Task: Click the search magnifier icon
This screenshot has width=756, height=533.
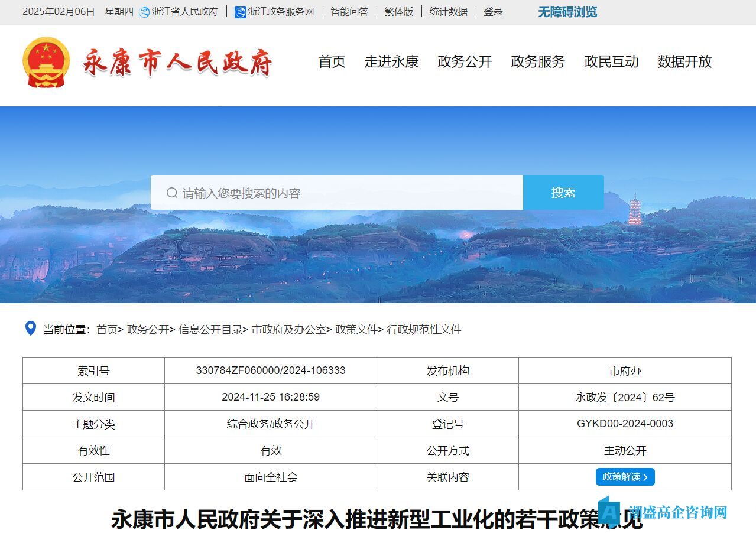Action: (x=172, y=193)
